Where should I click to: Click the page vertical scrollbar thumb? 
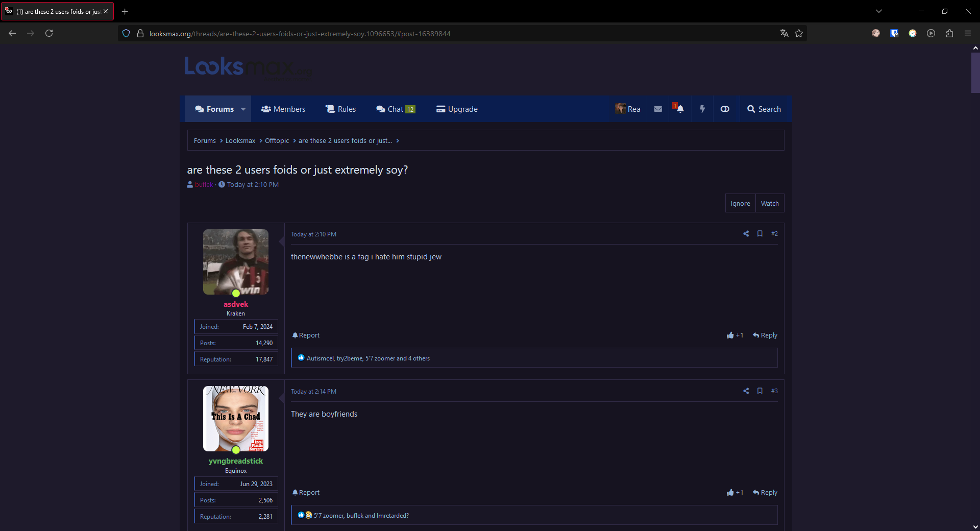click(975, 73)
